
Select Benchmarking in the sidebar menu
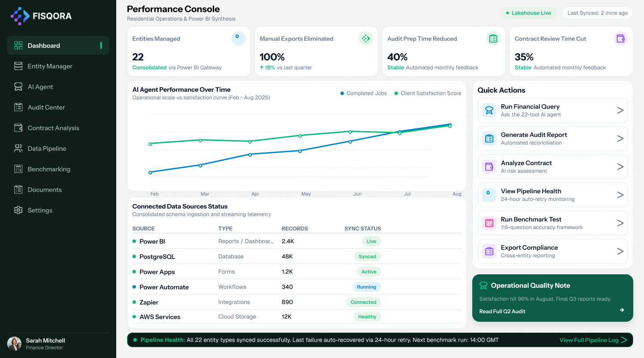click(58, 169)
